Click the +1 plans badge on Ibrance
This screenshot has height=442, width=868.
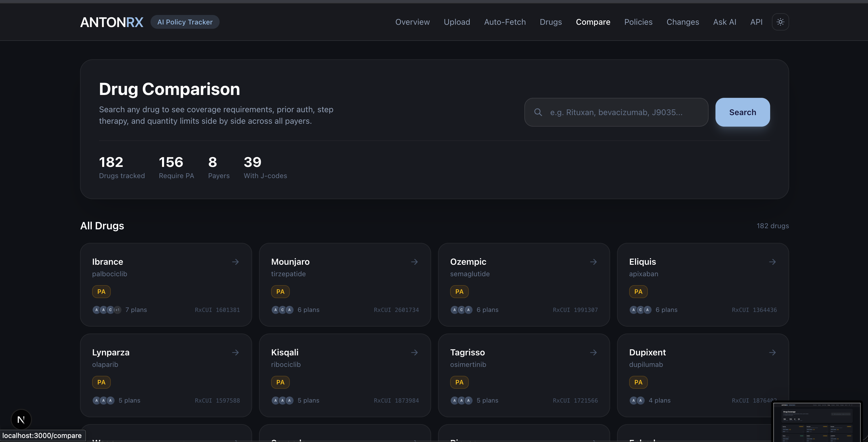pyautogui.click(x=117, y=310)
